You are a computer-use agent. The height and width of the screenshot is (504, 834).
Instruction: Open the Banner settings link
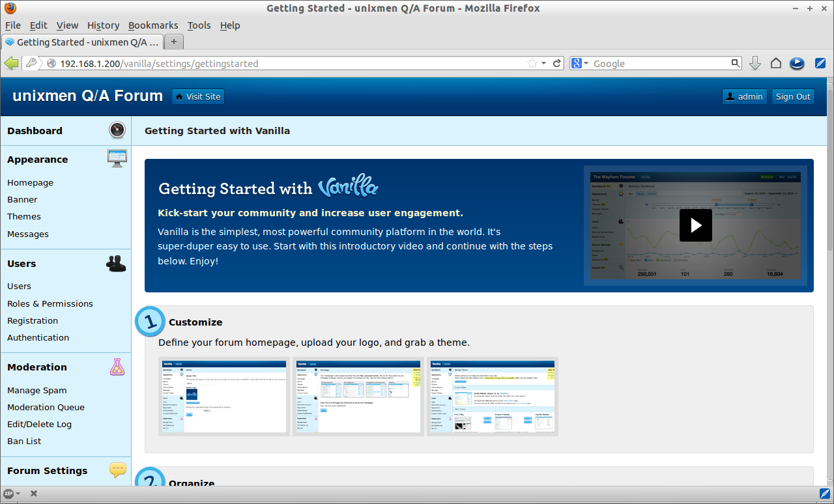click(x=22, y=200)
